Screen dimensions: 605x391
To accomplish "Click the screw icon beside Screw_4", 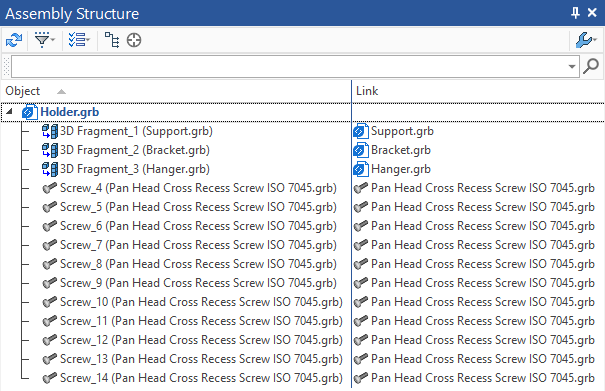I will tap(50, 188).
